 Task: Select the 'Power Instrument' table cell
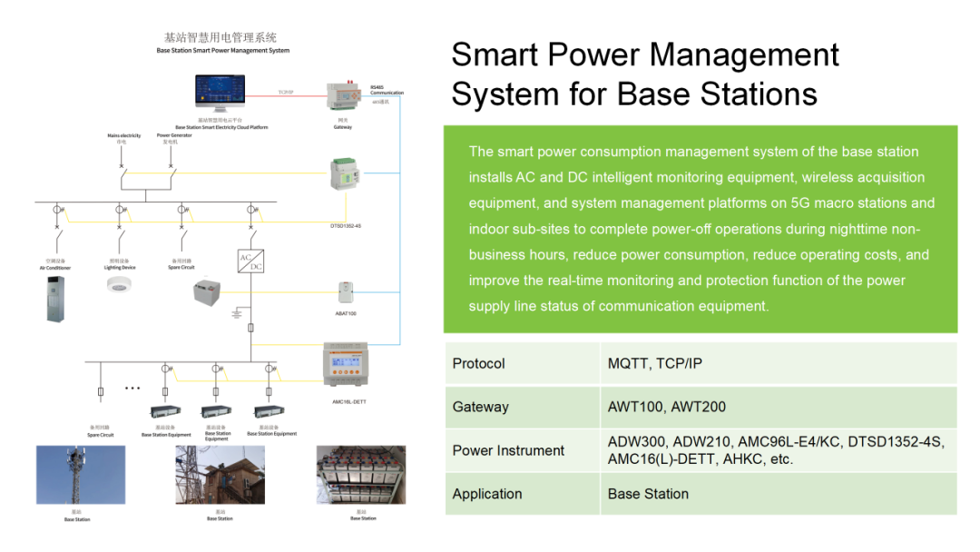click(522, 450)
